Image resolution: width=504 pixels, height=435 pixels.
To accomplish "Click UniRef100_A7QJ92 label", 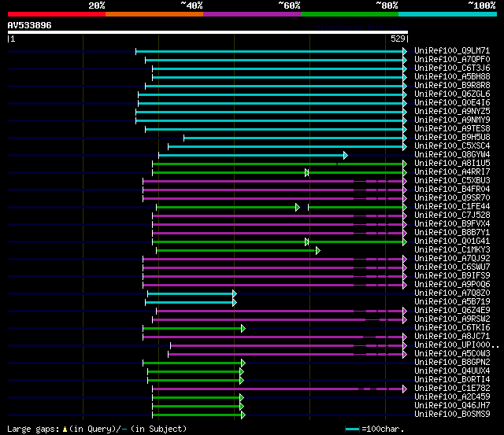I will coord(452,259).
